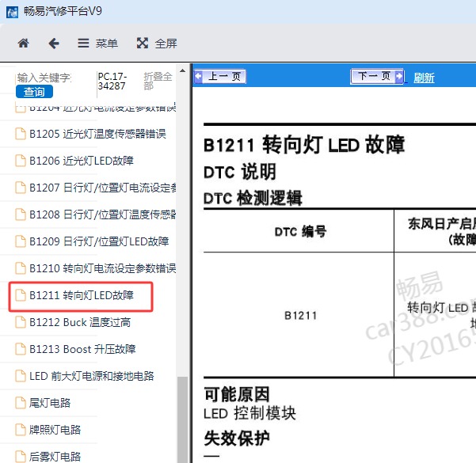Open the 菜单 menu
The width and height of the screenshot is (476, 463).
pos(97,44)
